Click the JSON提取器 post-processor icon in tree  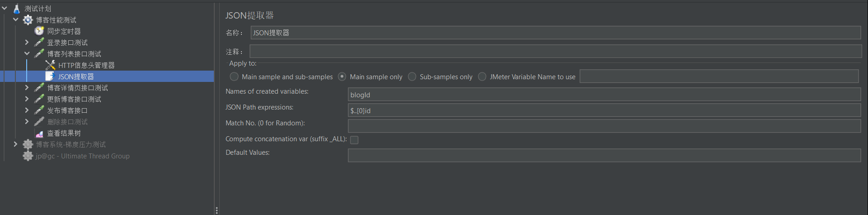pyautogui.click(x=50, y=76)
